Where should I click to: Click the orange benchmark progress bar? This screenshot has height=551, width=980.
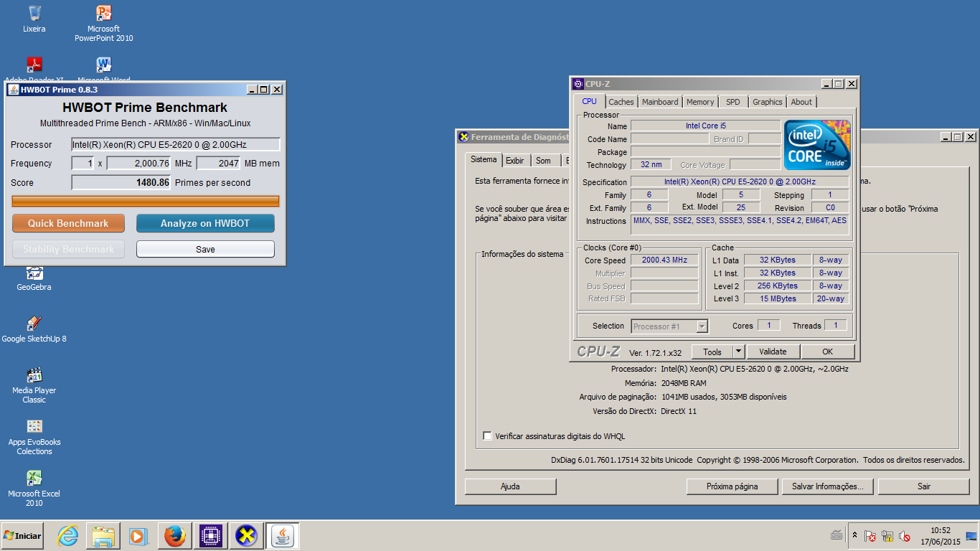(146, 202)
